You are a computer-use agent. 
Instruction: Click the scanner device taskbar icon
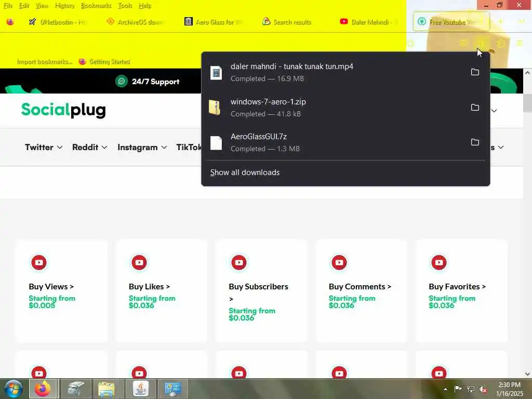[76, 389]
